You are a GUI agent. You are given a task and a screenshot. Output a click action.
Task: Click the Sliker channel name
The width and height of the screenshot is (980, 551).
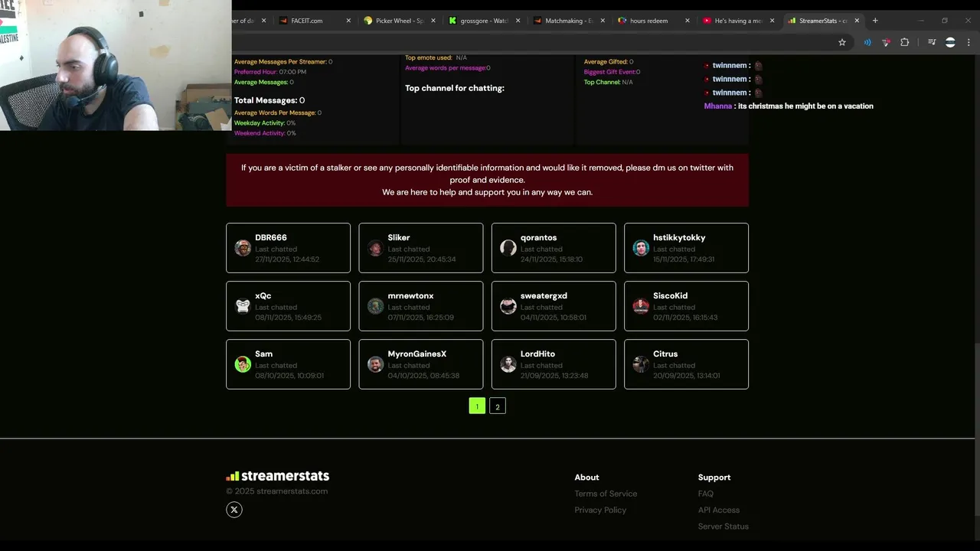point(399,238)
